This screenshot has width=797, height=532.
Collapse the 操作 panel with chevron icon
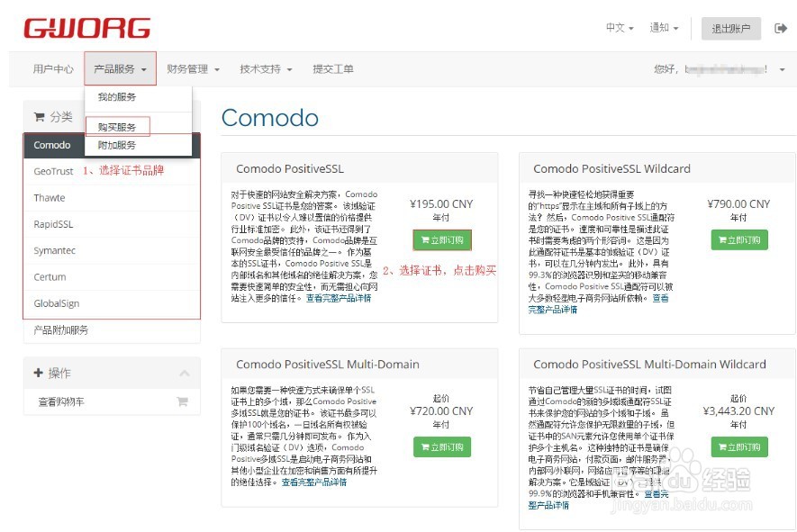tap(185, 374)
